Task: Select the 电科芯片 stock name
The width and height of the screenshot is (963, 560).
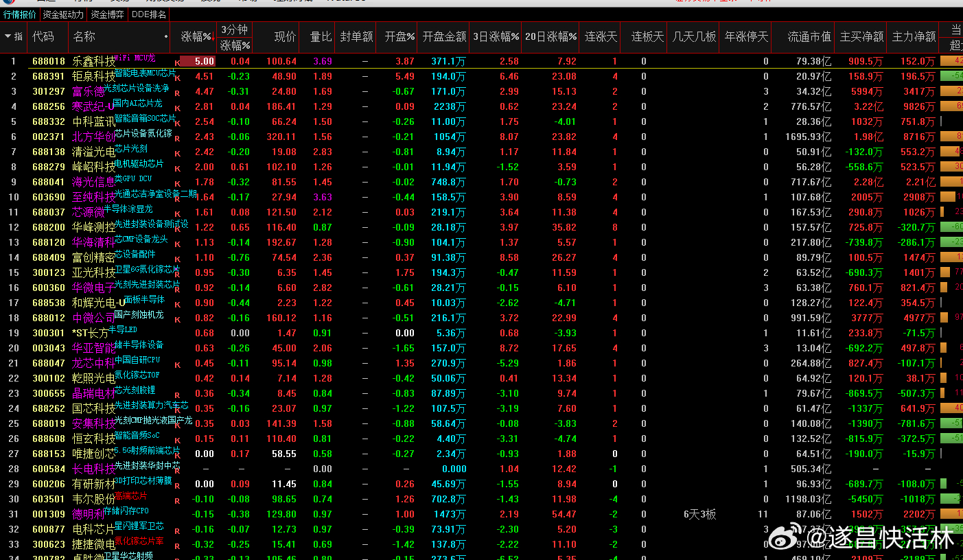Action: (94, 530)
